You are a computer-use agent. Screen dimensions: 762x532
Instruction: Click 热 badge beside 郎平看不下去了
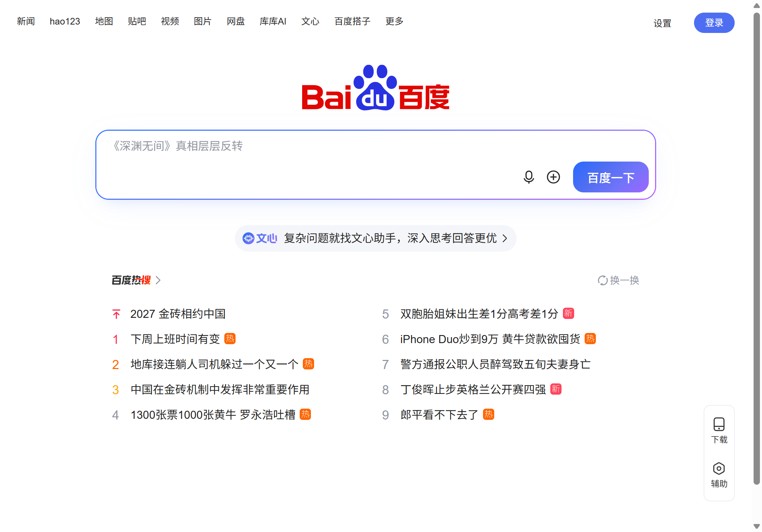coord(488,414)
